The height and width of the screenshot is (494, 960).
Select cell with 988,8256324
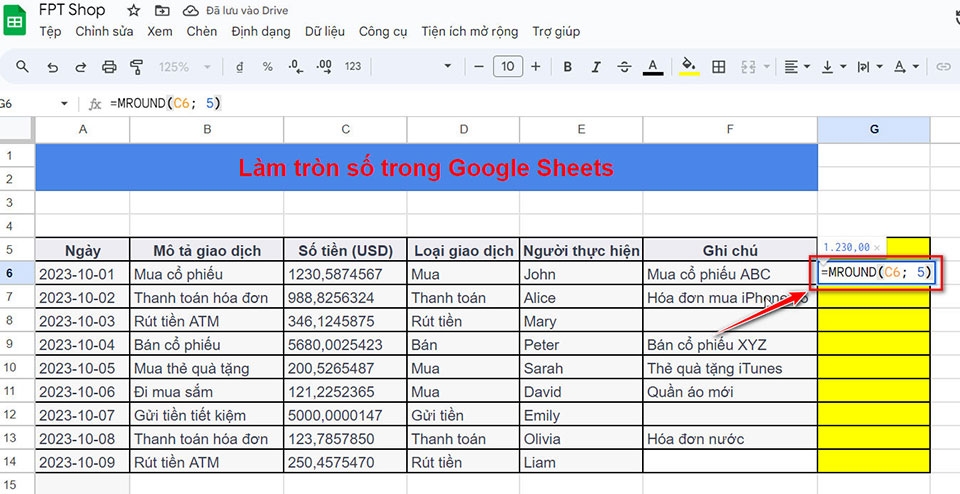345,298
